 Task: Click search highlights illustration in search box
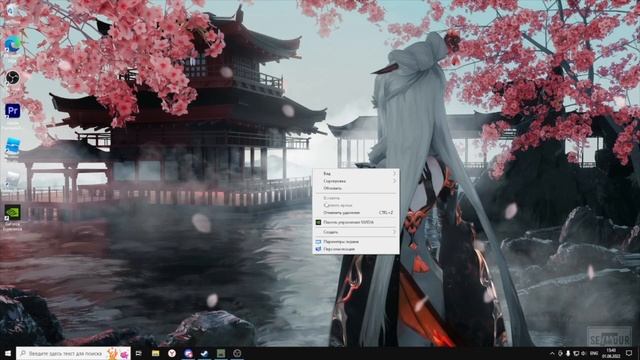pyautogui.click(x=118, y=353)
